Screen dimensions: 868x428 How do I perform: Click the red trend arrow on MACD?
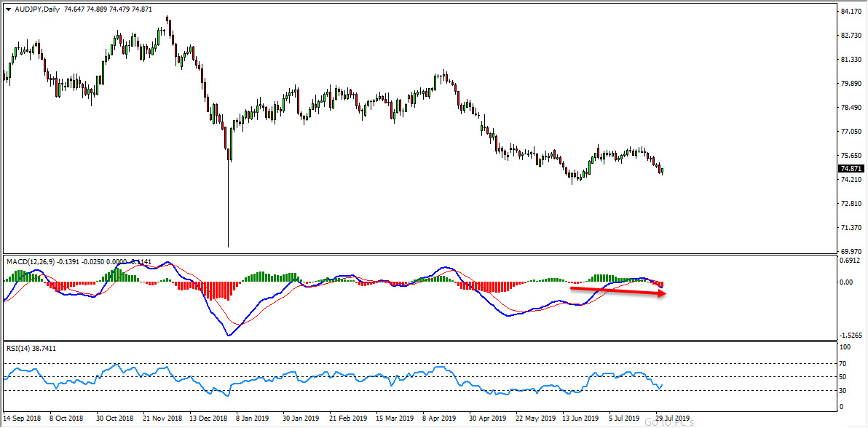tap(618, 291)
